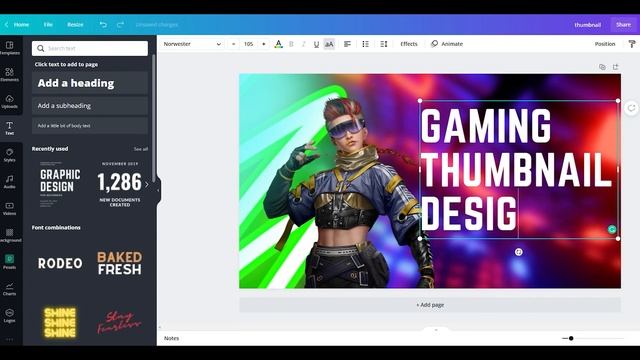Open the Resize menu

click(75, 24)
